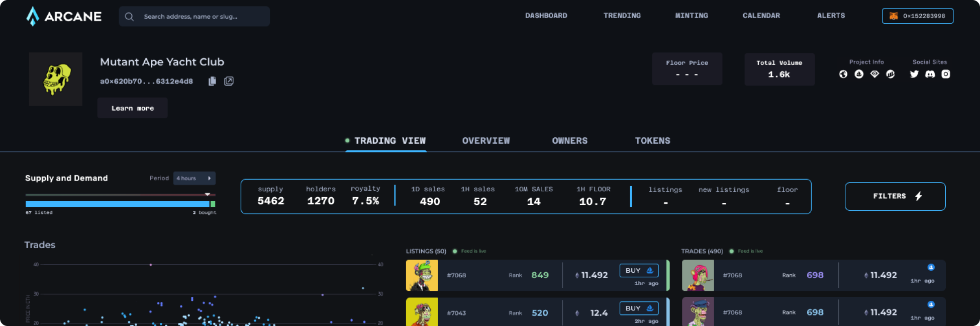The image size is (980, 326).
Task: Click the LISTINGS (50) heading
Action: pos(426,251)
